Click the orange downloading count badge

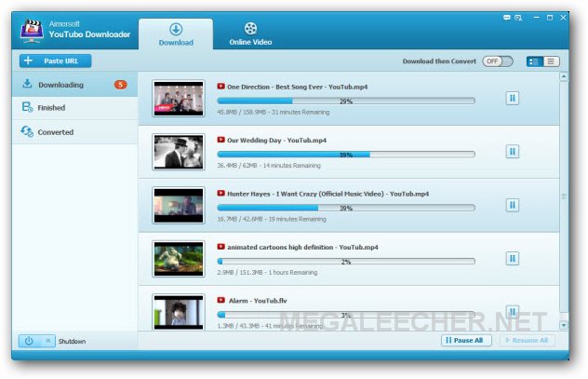coord(120,85)
